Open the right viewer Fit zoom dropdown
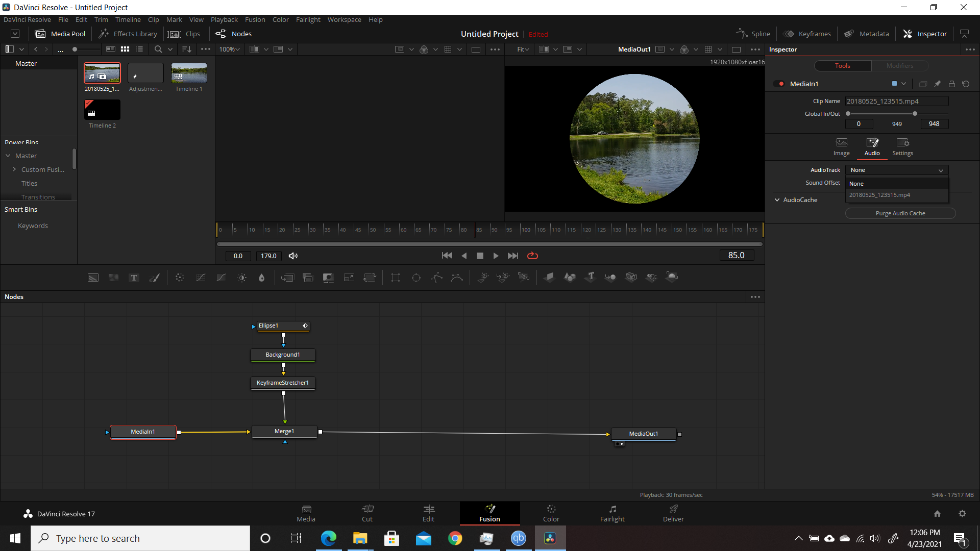Screen dimensions: 980x551 [523, 49]
